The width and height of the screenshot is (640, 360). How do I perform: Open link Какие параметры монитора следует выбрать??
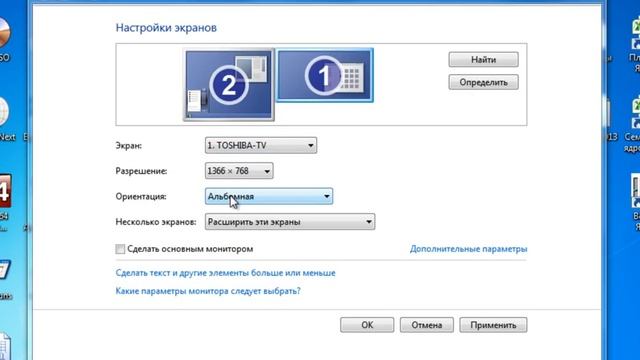tap(208, 291)
